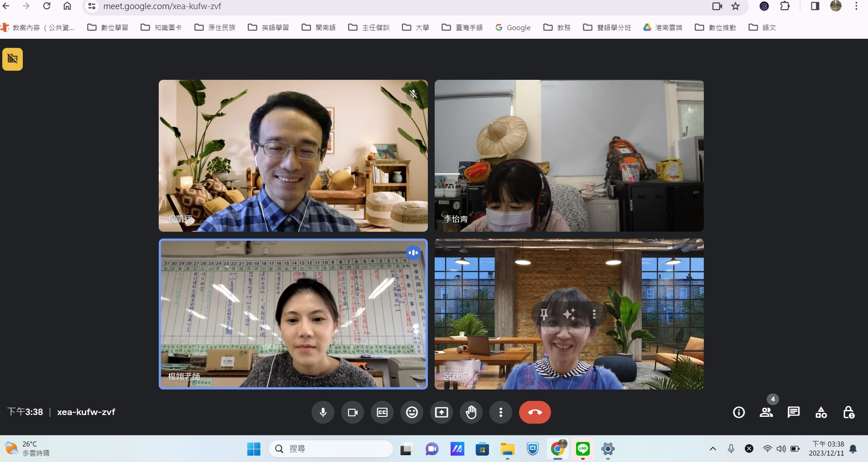868x462 pixels.
Task: Turn on closed captions
Action: click(x=382, y=412)
